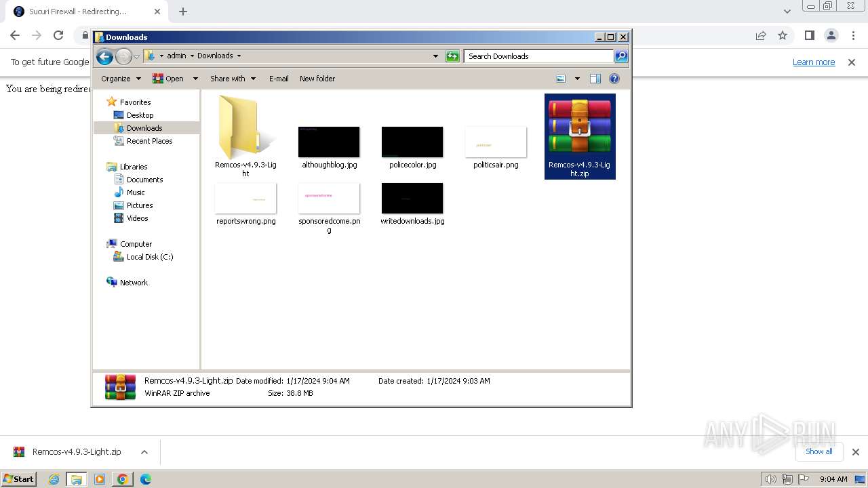The image size is (868, 488).
Task: Open the recent locations dropdown arrow
Action: pos(136,57)
